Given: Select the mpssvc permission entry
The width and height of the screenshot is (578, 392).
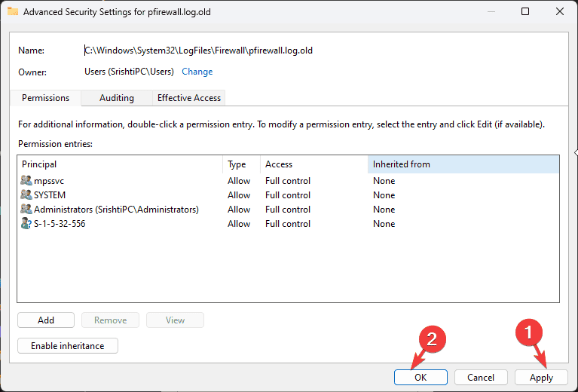Looking at the screenshot, I should (x=289, y=181).
